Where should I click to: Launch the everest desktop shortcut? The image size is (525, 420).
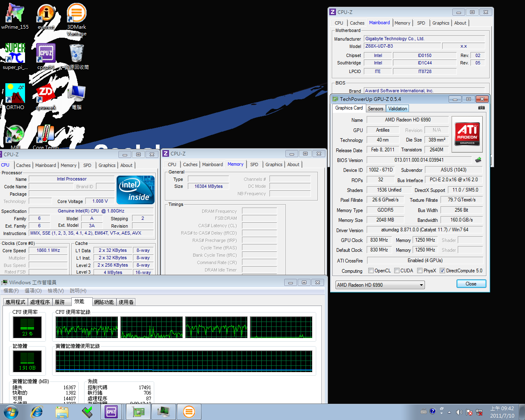[x=46, y=16]
